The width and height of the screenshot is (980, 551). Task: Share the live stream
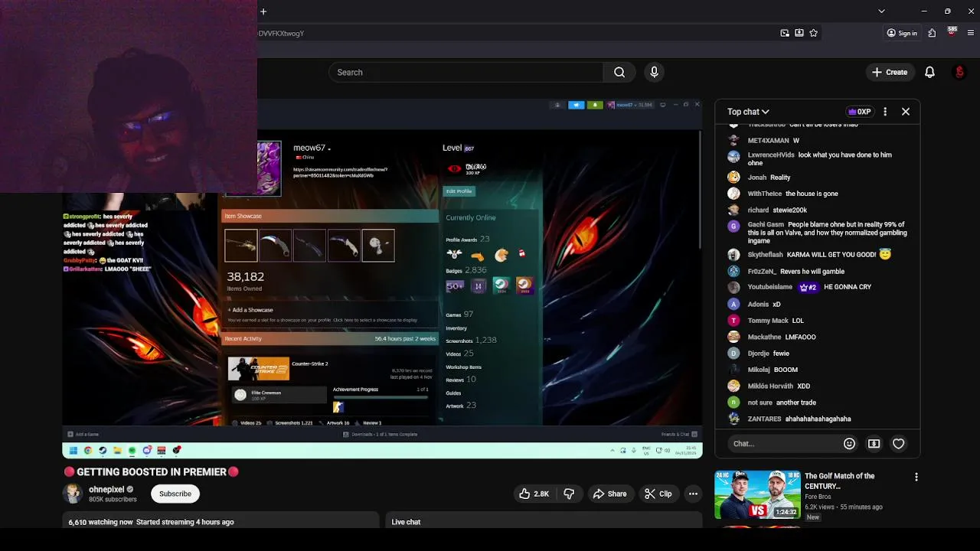(609, 494)
